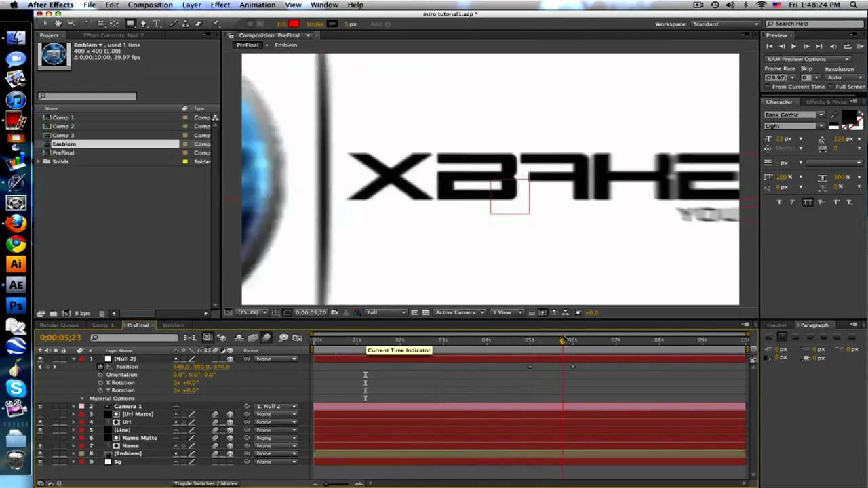Image resolution: width=868 pixels, height=488 pixels.
Task: Switch to the Emblem timeline tab
Action: pos(174,325)
